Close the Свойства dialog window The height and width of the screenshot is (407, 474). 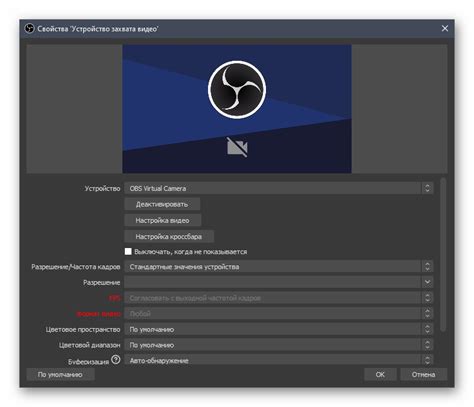(x=445, y=28)
